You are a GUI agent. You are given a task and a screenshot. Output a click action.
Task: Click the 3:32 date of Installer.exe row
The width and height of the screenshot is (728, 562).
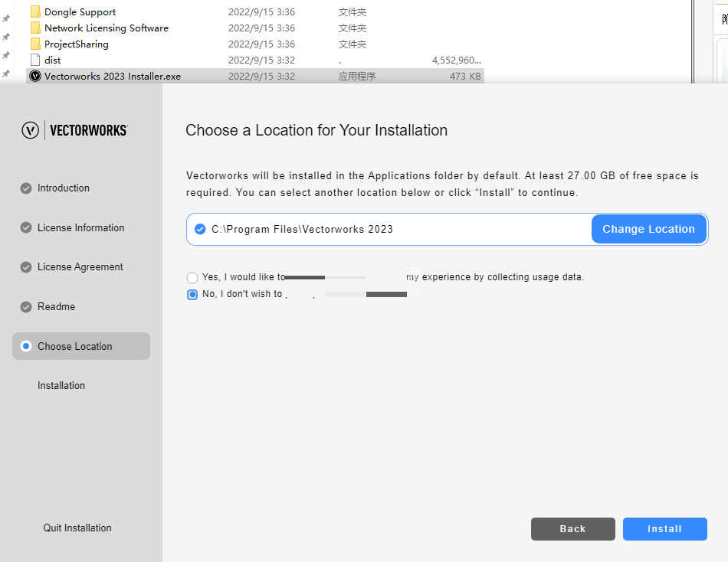(261, 76)
